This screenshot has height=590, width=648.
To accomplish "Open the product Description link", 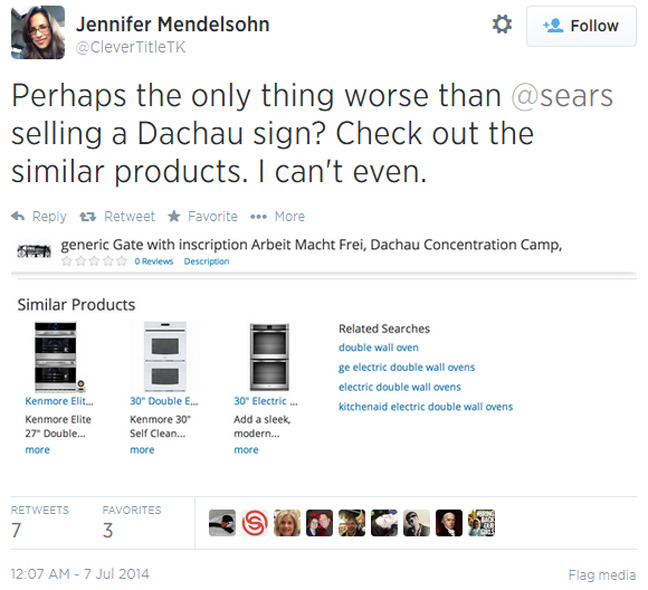I will pos(206,262).
